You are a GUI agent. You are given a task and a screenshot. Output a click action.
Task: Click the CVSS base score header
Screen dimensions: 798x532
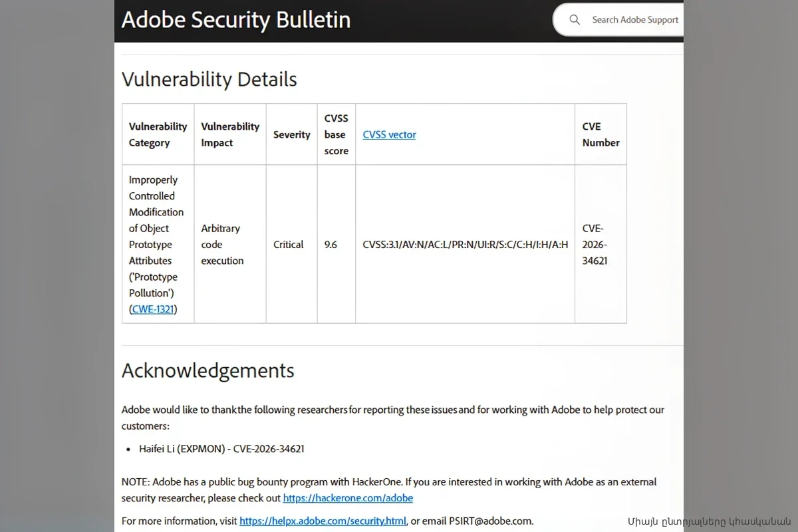[336, 134]
